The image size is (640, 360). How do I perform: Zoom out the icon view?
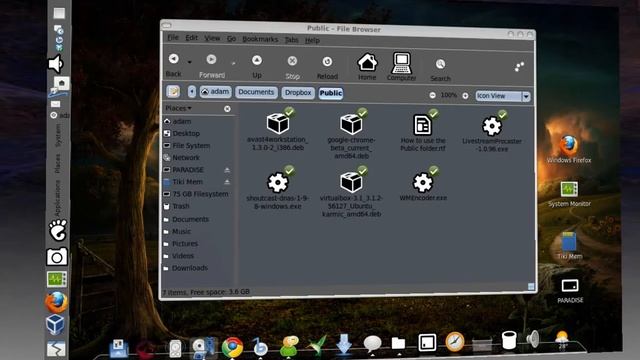[433, 96]
